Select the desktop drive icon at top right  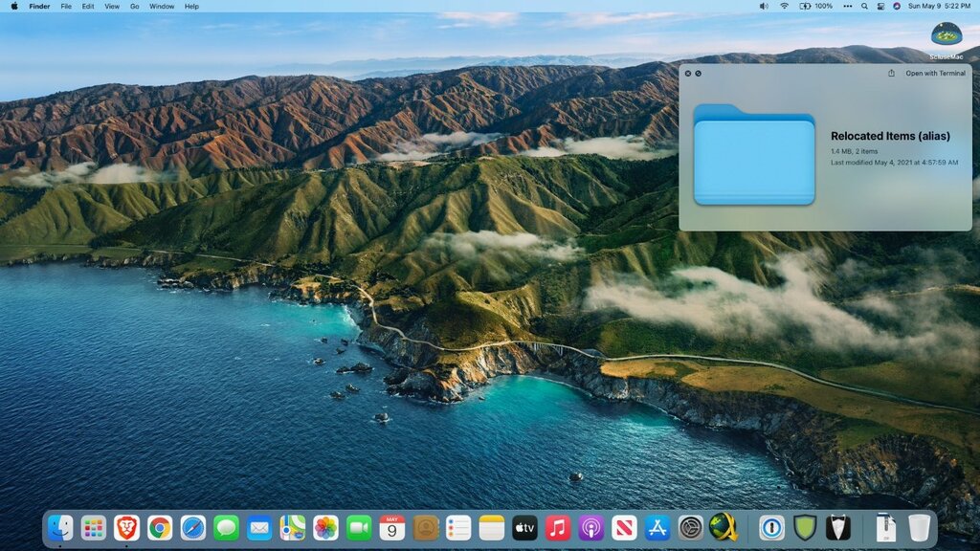(947, 35)
